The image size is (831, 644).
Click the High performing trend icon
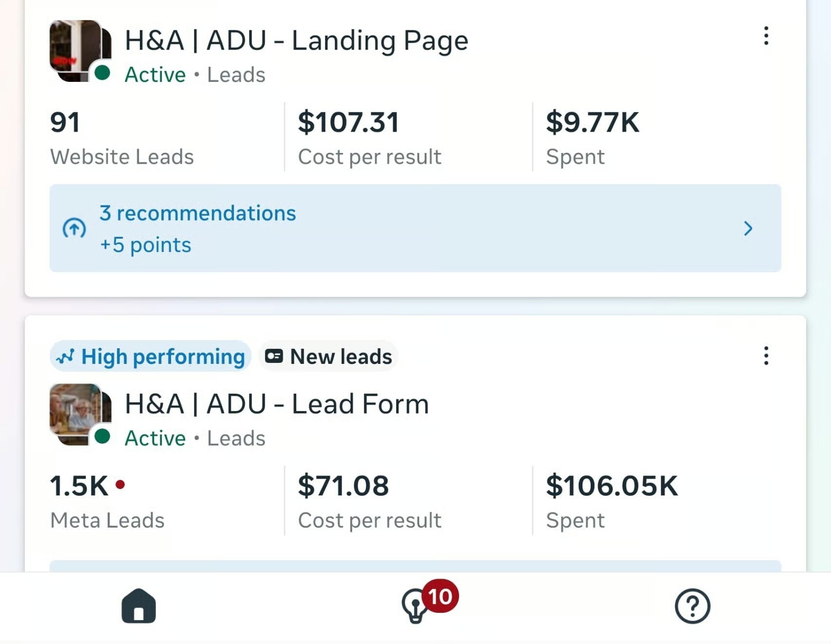65,357
